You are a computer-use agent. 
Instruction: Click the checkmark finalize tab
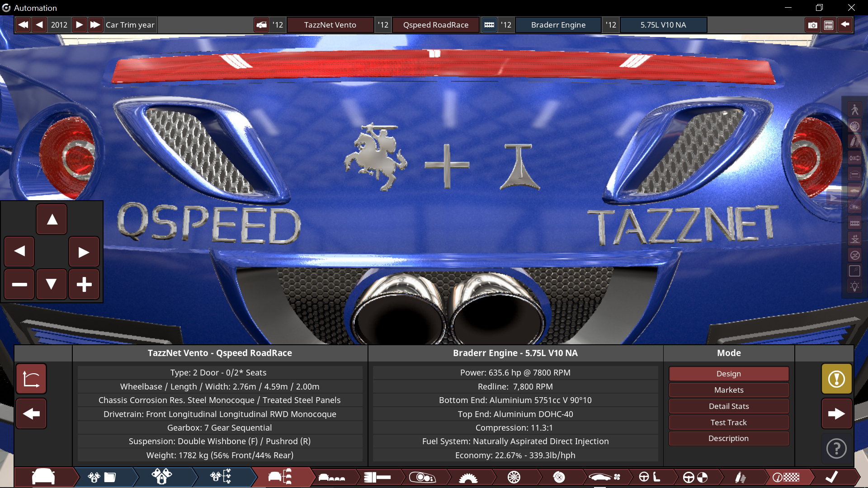(x=832, y=477)
